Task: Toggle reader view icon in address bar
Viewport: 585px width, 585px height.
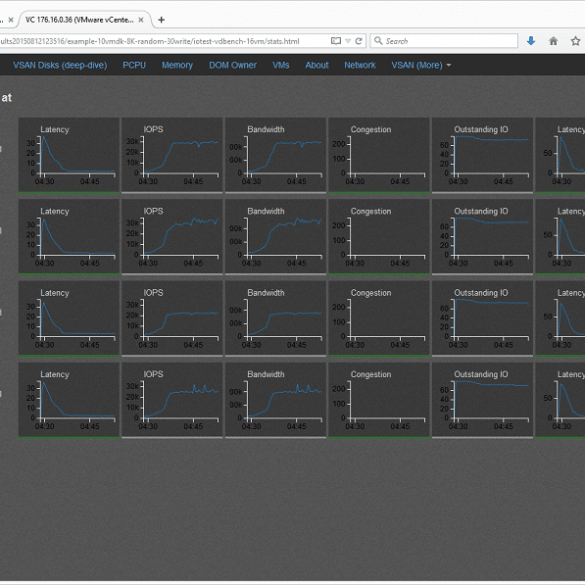Action: (336, 41)
